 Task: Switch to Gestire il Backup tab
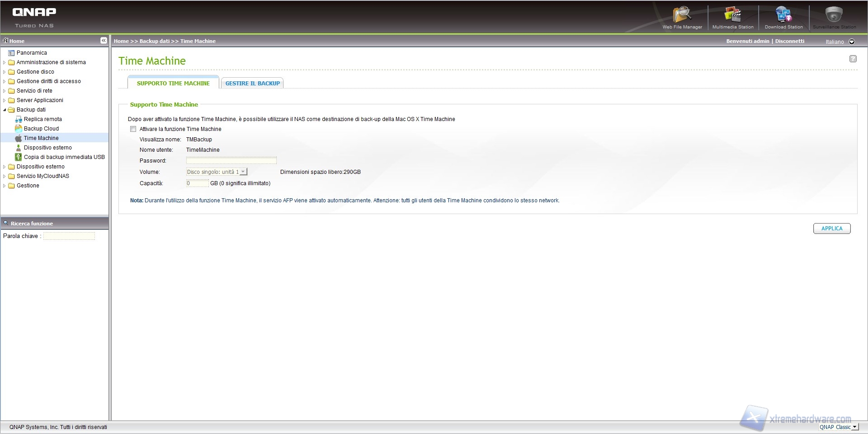pos(252,84)
